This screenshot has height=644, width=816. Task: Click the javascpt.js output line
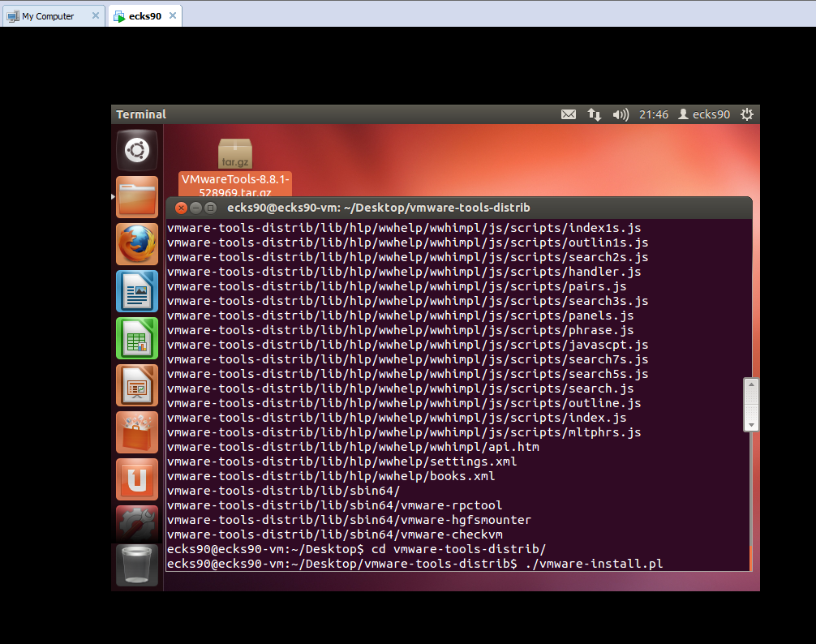407,346
